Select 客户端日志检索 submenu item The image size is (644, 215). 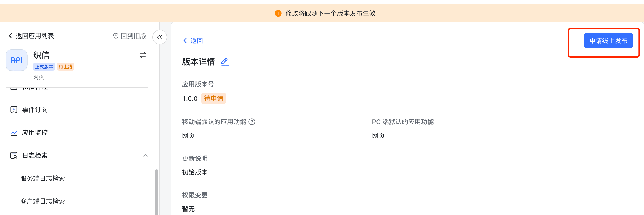pos(42,201)
